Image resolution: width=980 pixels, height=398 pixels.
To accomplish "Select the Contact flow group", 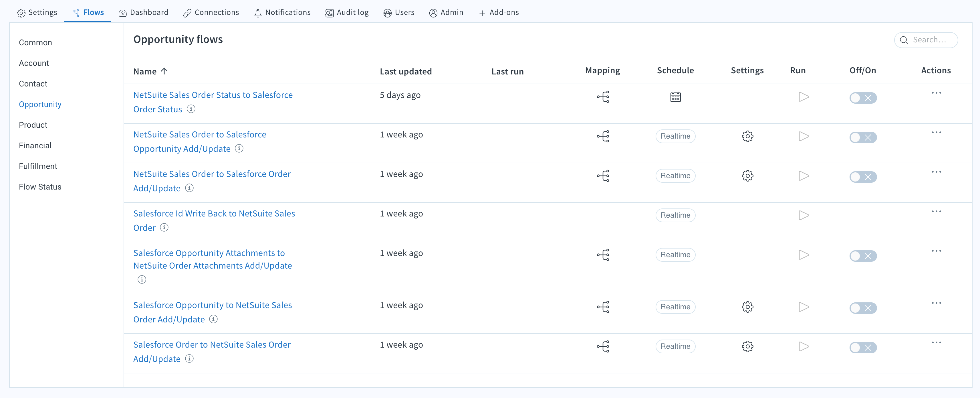I will pos(33,84).
